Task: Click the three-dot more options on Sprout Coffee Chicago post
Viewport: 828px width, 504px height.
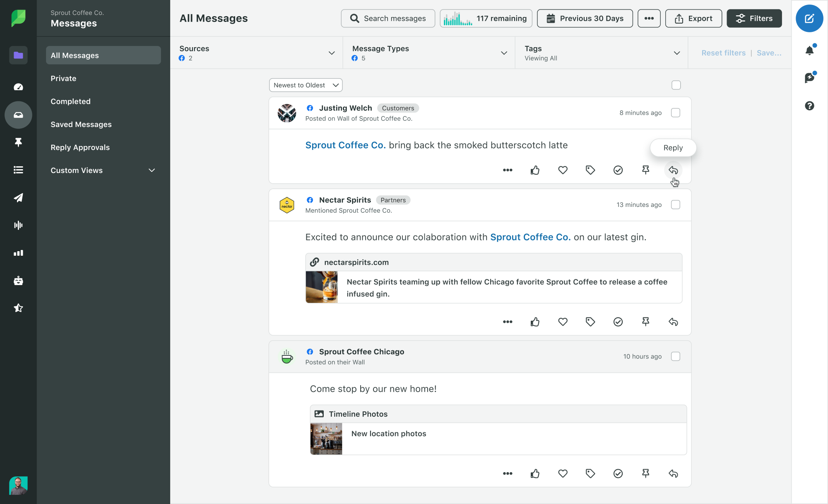Action: click(x=507, y=473)
